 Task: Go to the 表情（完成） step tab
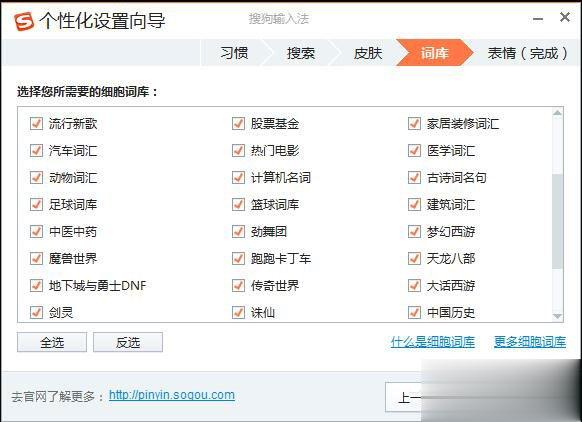click(527, 53)
